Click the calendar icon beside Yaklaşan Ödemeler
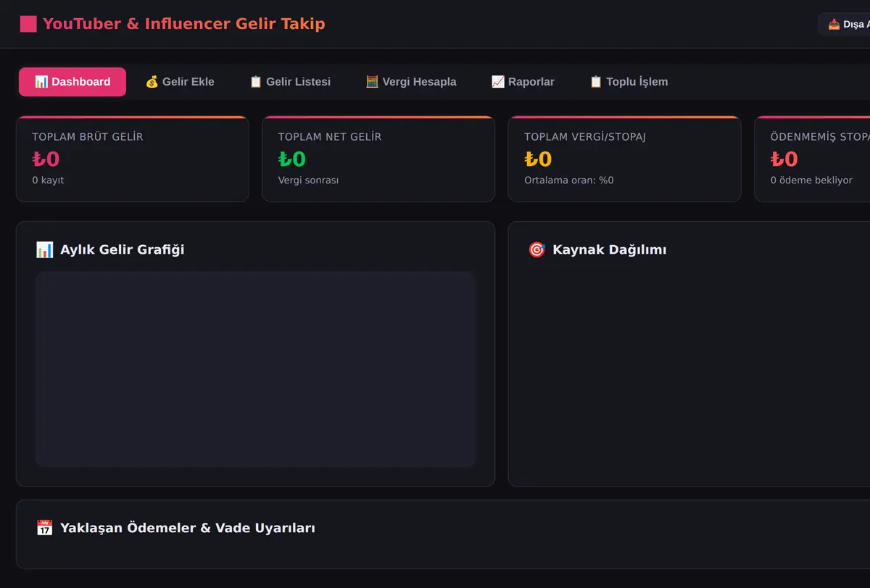This screenshot has width=870, height=588. [x=44, y=528]
